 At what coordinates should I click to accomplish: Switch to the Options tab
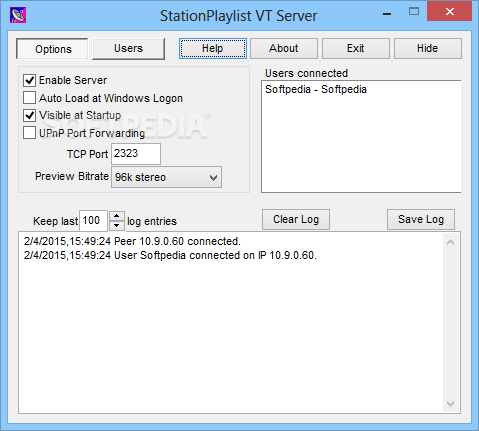tap(52, 49)
